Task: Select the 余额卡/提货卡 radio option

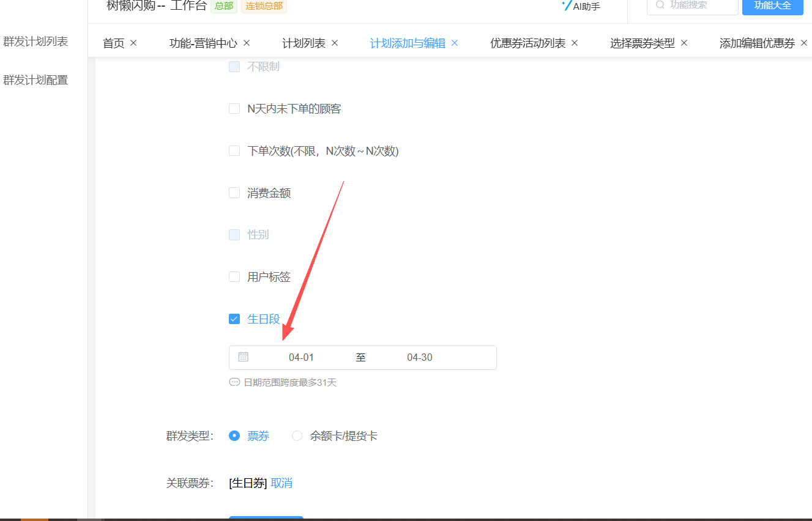Action: pos(297,436)
